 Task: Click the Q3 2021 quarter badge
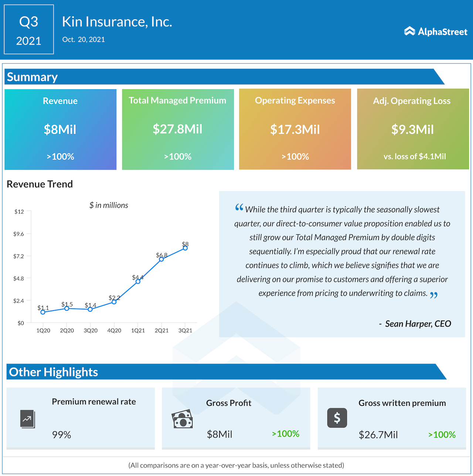[x=29, y=30]
